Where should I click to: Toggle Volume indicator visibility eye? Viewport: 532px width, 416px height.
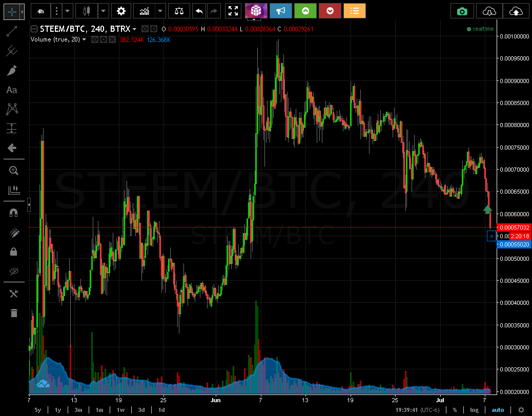point(95,39)
